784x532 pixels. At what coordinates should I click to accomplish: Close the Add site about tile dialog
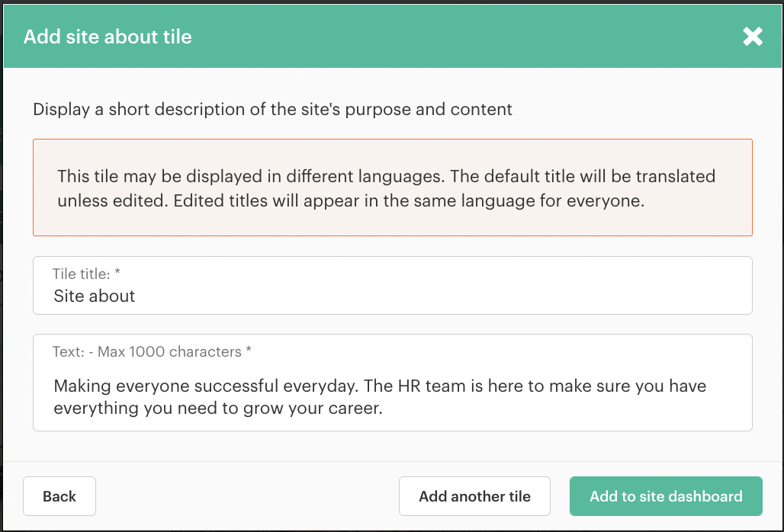[753, 37]
